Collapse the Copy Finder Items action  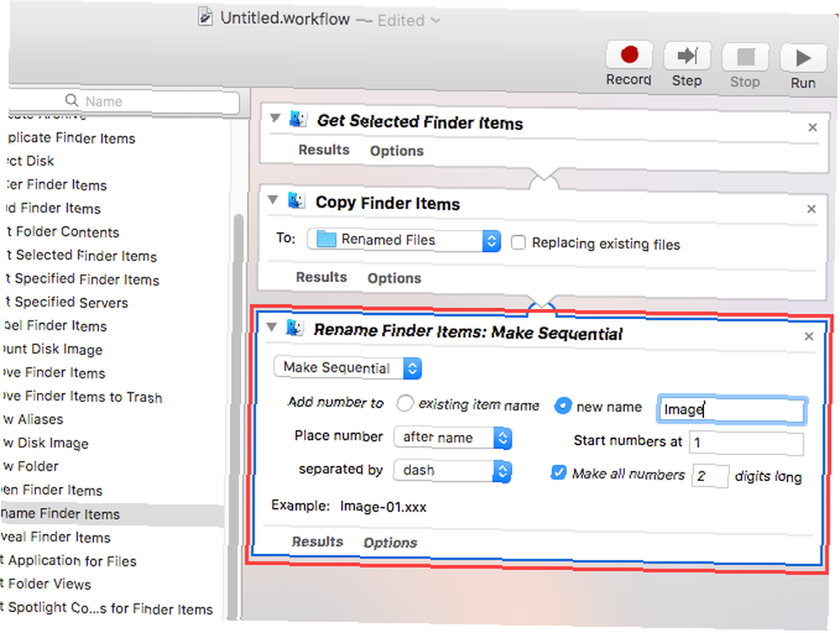tap(273, 200)
